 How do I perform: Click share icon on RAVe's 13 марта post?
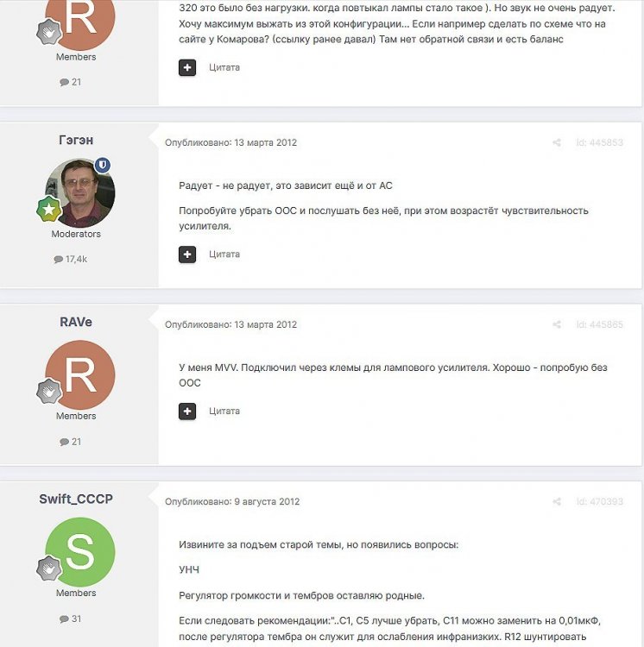(557, 324)
